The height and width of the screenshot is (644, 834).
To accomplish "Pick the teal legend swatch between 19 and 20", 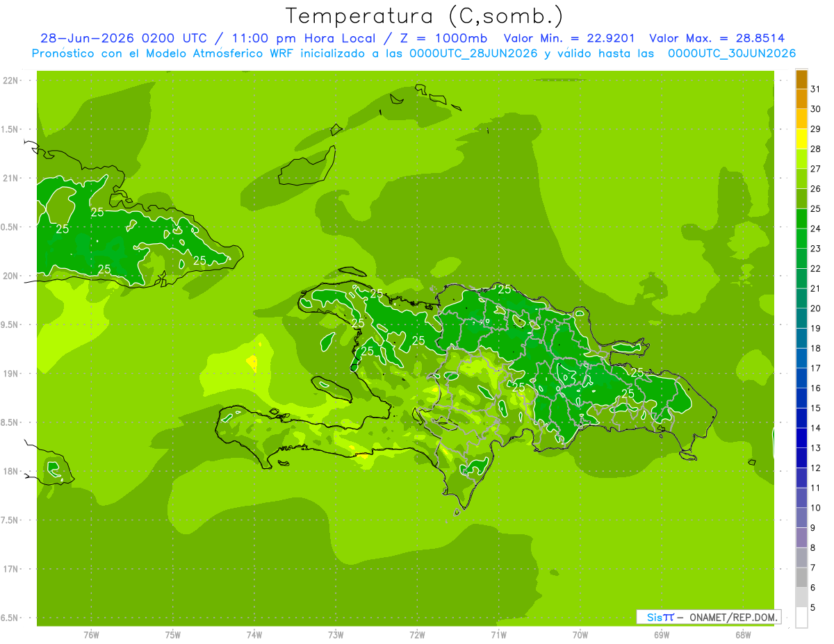I will pos(801,318).
